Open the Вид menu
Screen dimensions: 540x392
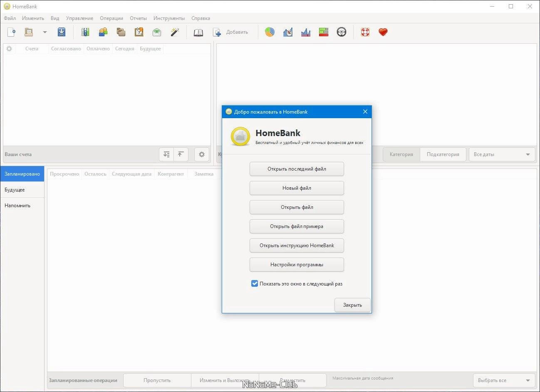(55, 18)
